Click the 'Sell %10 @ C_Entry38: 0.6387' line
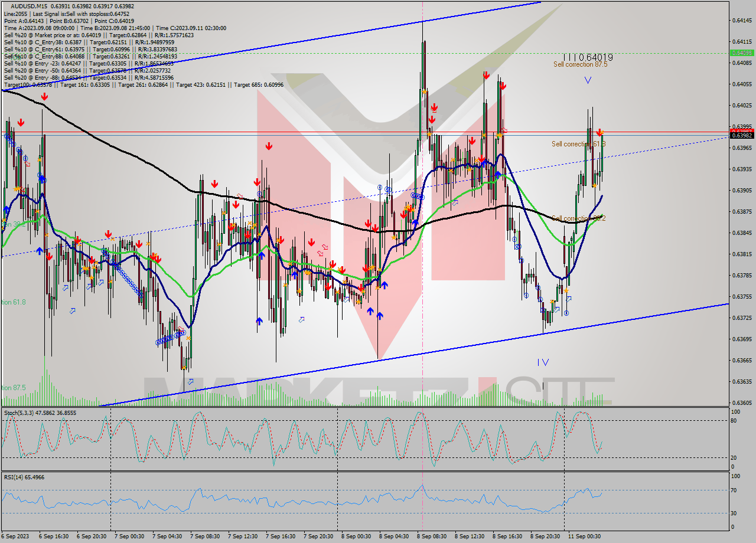This screenshot has width=756, height=543. coord(89,42)
